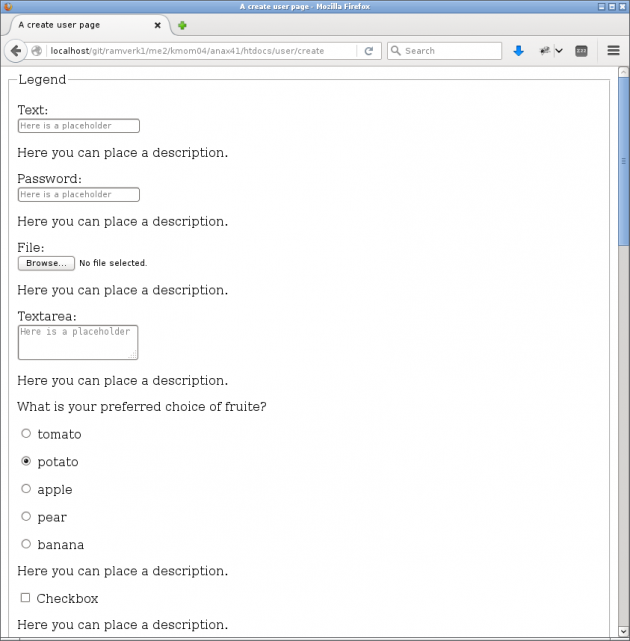The width and height of the screenshot is (630, 641).
Task: Click the browser back arrow button
Action: tap(16, 51)
